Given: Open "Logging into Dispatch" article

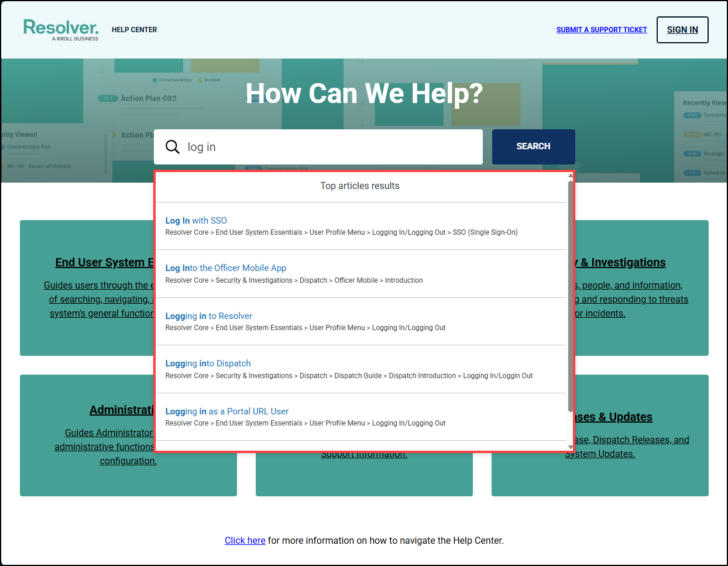Looking at the screenshot, I should click(208, 363).
